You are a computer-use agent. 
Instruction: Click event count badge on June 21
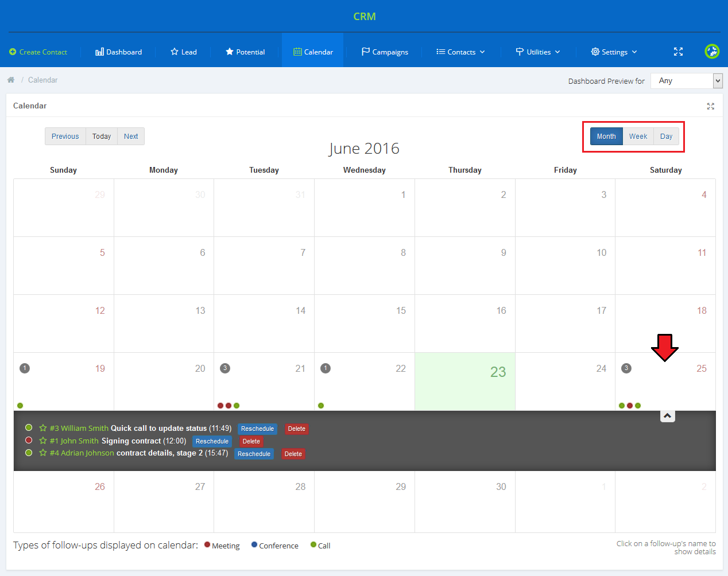[225, 368]
